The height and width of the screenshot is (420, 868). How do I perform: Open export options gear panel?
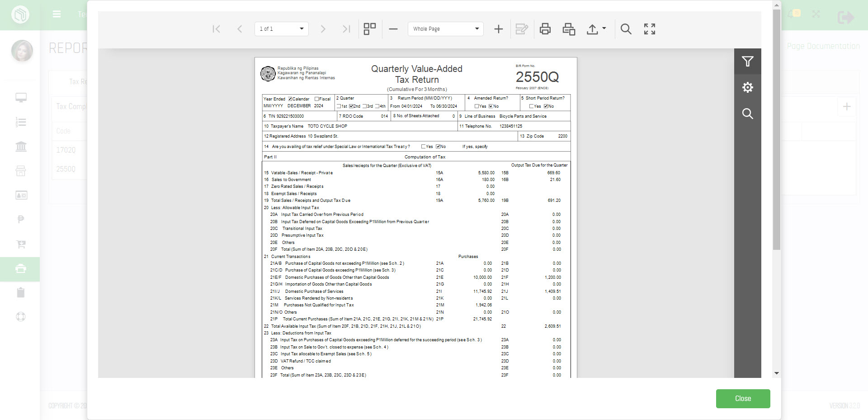(x=748, y=87)
